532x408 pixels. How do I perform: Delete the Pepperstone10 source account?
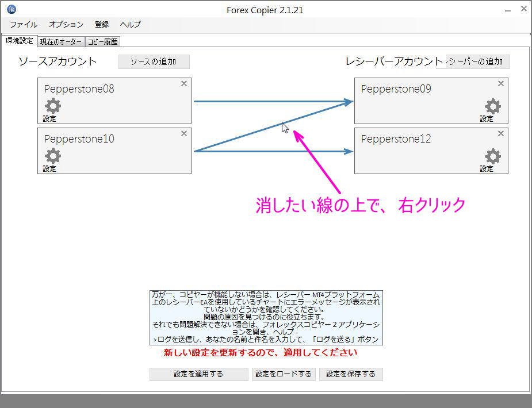(183, 133)
